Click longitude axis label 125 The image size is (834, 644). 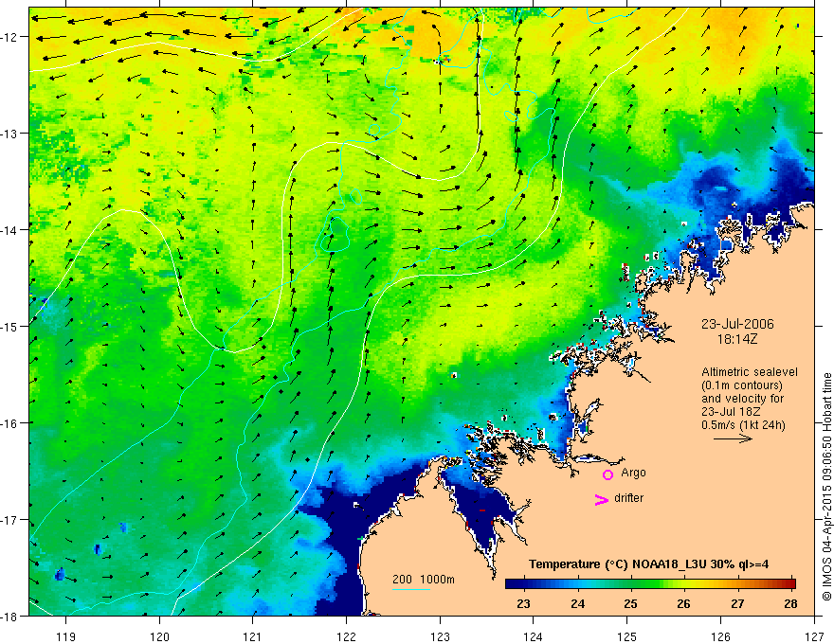point(626,636)
